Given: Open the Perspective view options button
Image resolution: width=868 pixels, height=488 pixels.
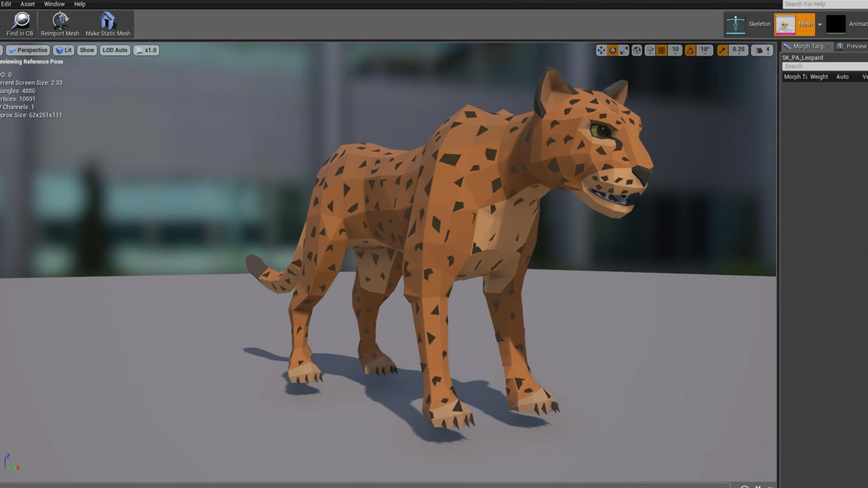Looking at the screenshot, I should 28,50.
